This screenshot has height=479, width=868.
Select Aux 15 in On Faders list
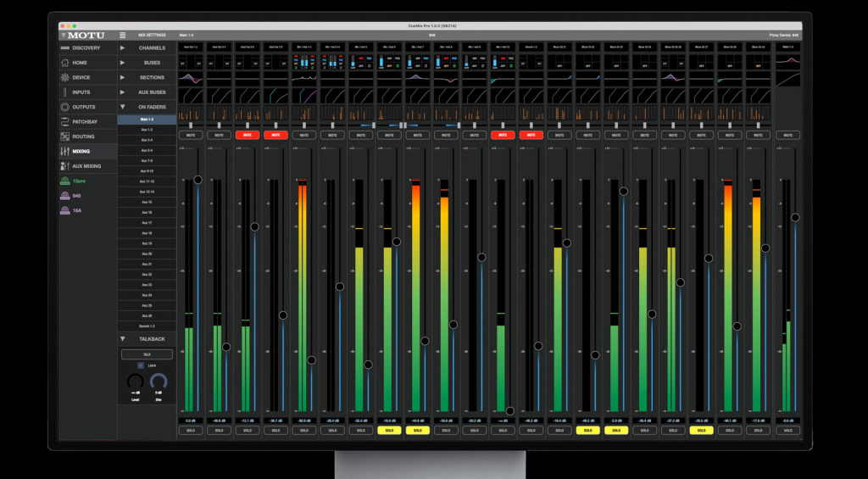[147, 202]
